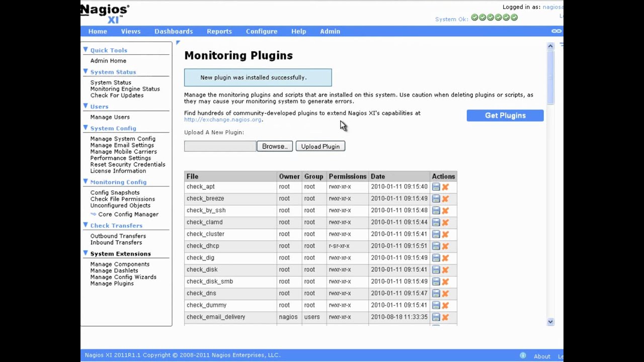Download the check_cluster plugin file
The width and height of the screenshot is (644, 362).
436,234
